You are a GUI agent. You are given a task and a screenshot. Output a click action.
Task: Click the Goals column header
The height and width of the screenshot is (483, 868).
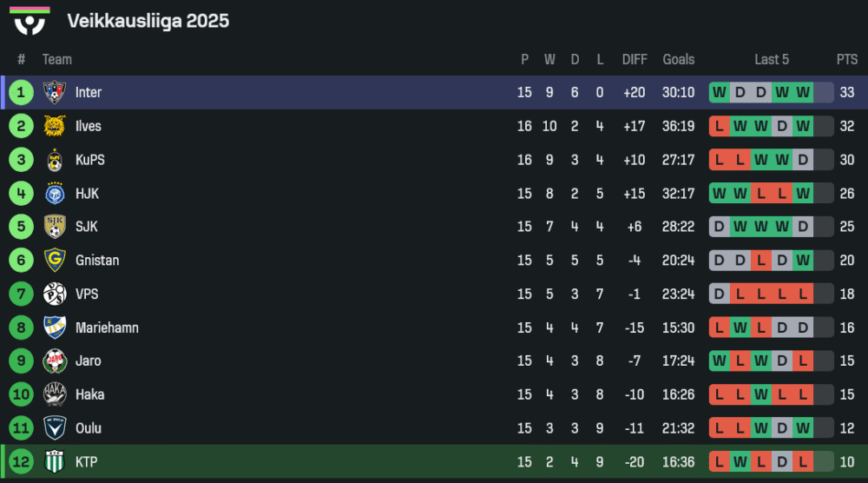[x=679, y=60]
